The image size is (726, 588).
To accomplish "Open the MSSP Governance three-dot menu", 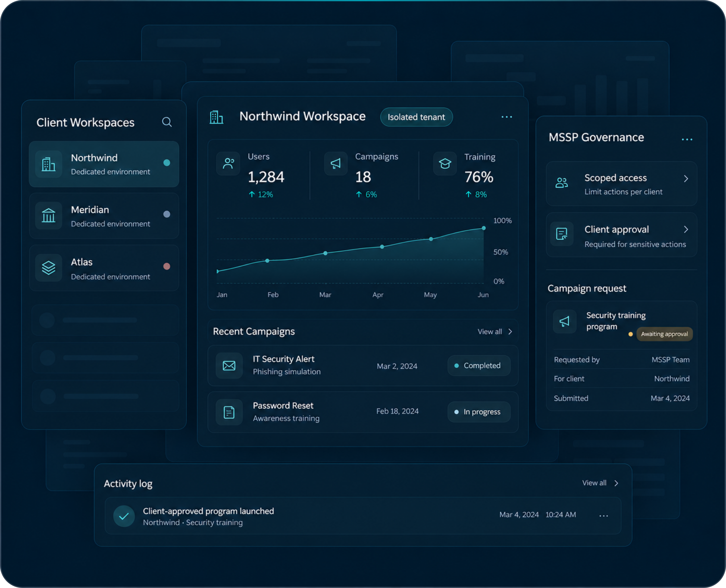I will (x=687, y=140).
